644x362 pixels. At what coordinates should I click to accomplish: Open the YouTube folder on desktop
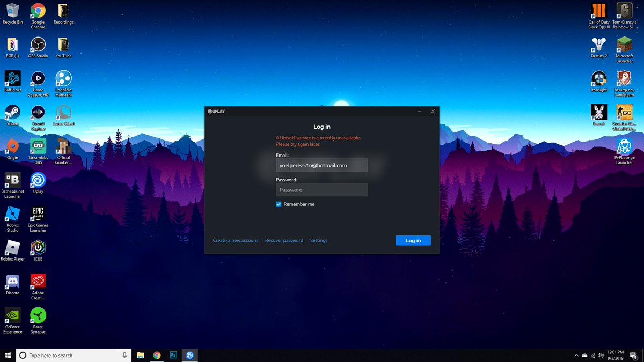click(63, 48)
